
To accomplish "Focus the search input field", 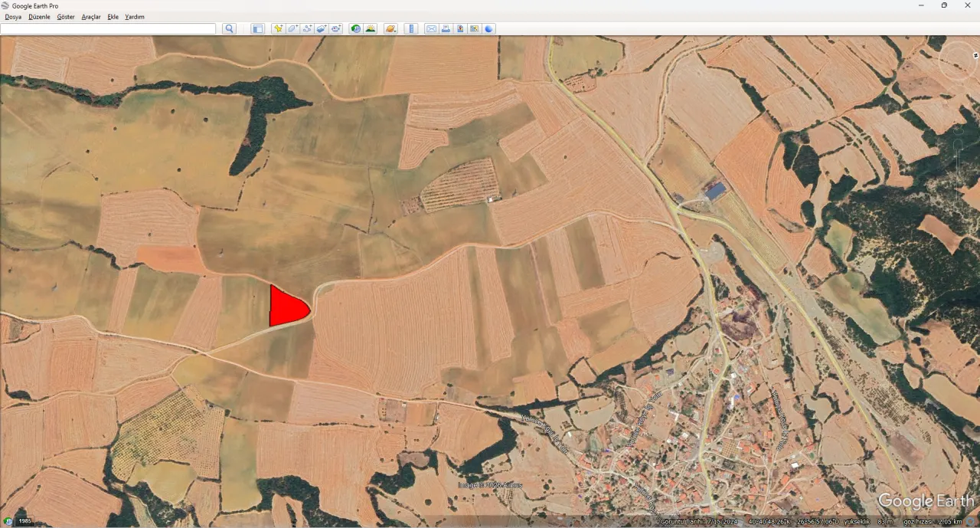I will (108, 29).
